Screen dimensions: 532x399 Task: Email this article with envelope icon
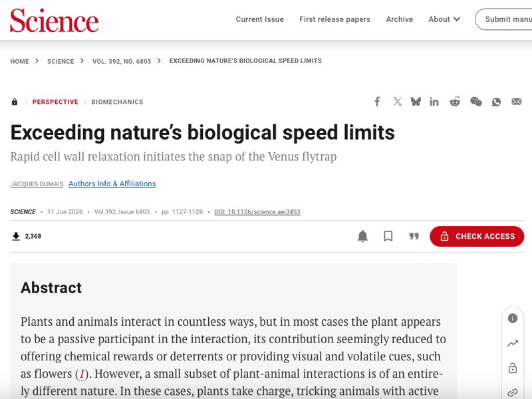click(x=517, y=102)
